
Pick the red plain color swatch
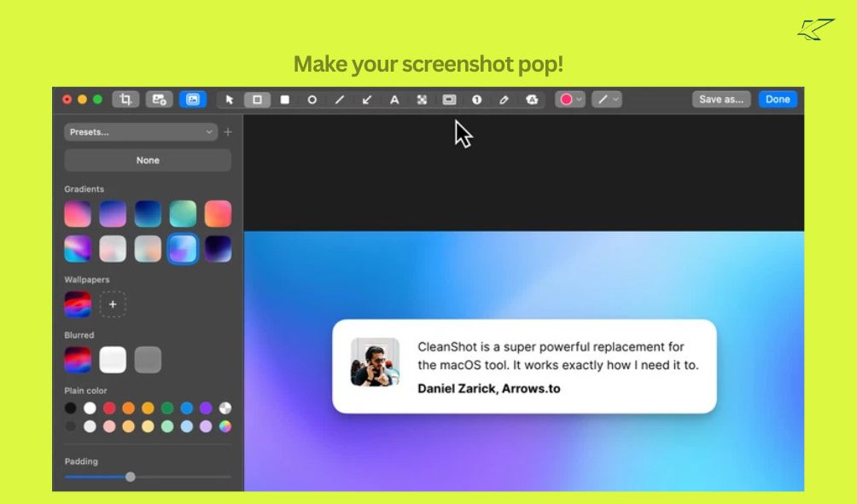(109, 408)
